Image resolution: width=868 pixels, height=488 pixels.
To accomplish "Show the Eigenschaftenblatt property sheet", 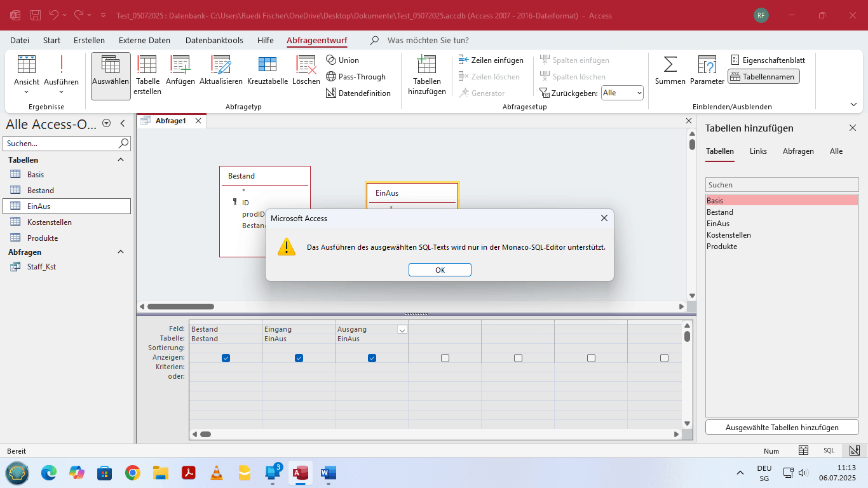I will [x=768, y=60].
